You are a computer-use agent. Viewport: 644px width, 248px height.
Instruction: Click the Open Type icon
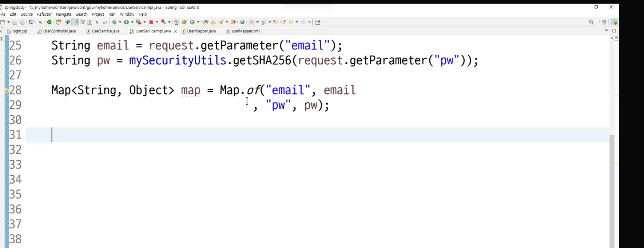[206, 22]
